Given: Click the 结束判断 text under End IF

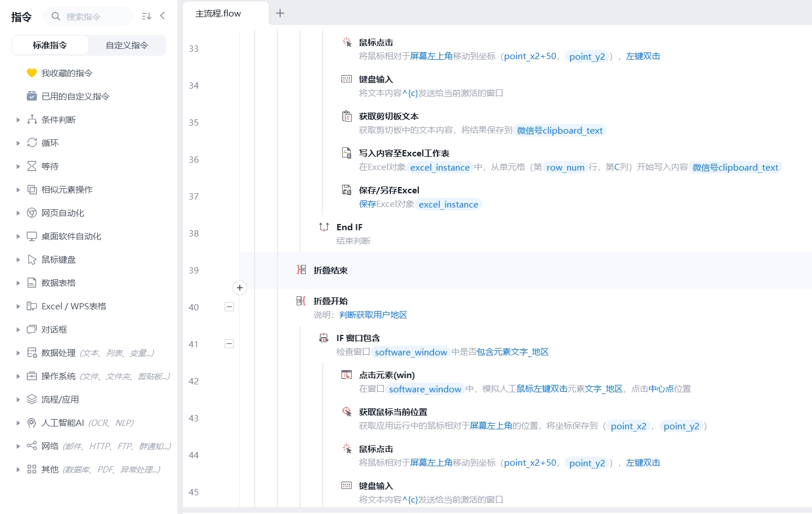Looking at the screenshot, I should point(353,241).
